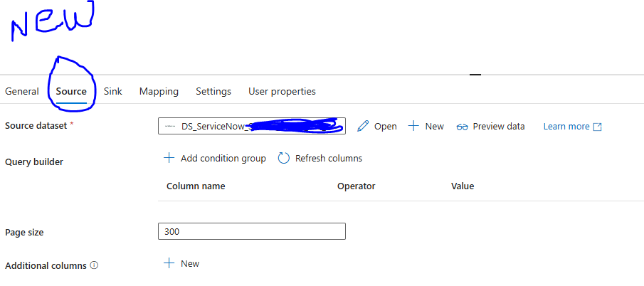Image resolution: width=644 pixels, height=286 pixels.
Task: Click the Value column header
Action: 463,186
